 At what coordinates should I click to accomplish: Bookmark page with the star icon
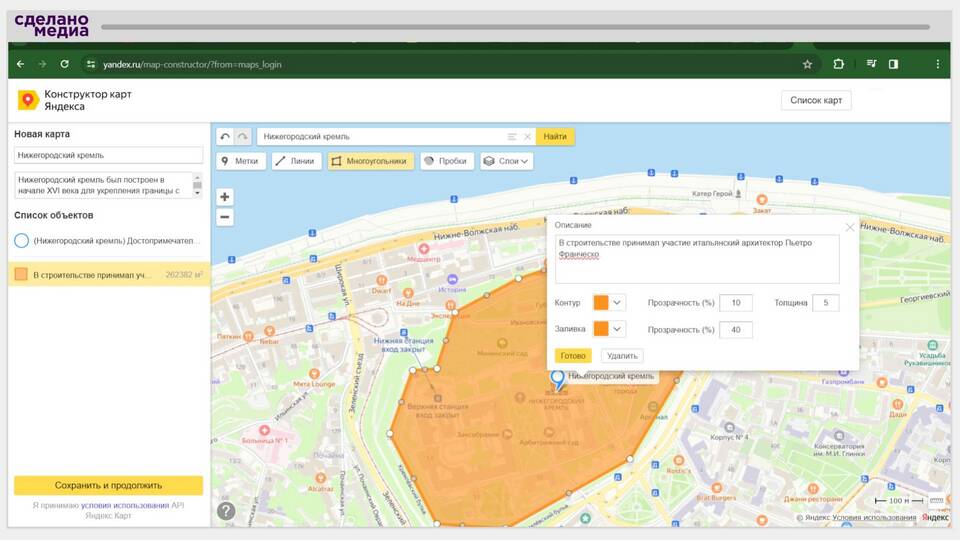point(807,64)
